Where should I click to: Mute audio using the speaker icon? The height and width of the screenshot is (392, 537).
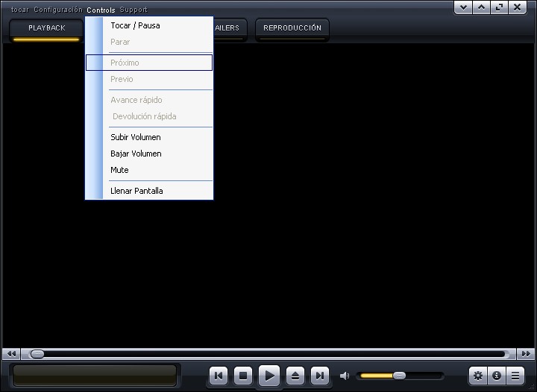pos(345,376)
